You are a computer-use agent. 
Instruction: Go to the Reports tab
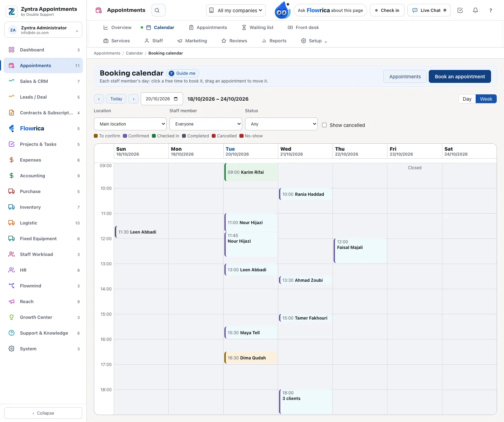pyautogui.click(x=274, y=41)
